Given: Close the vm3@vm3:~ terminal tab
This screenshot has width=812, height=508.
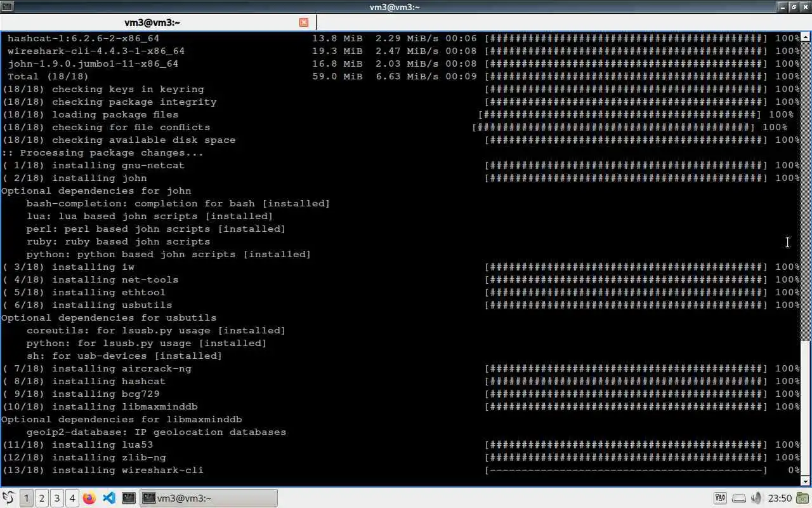Looking at the screenshot, I should point(304,22).
